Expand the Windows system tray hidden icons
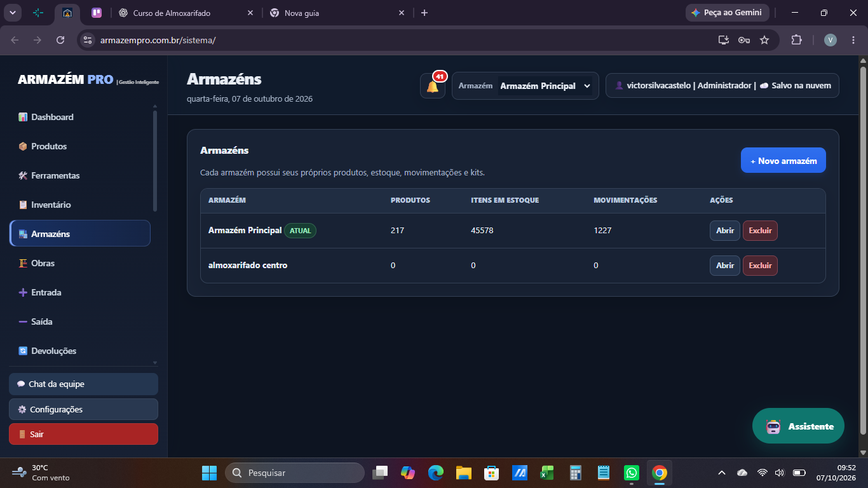Viewport: 868px width, 488px height. pyautogui.click(x=721, y=473)
